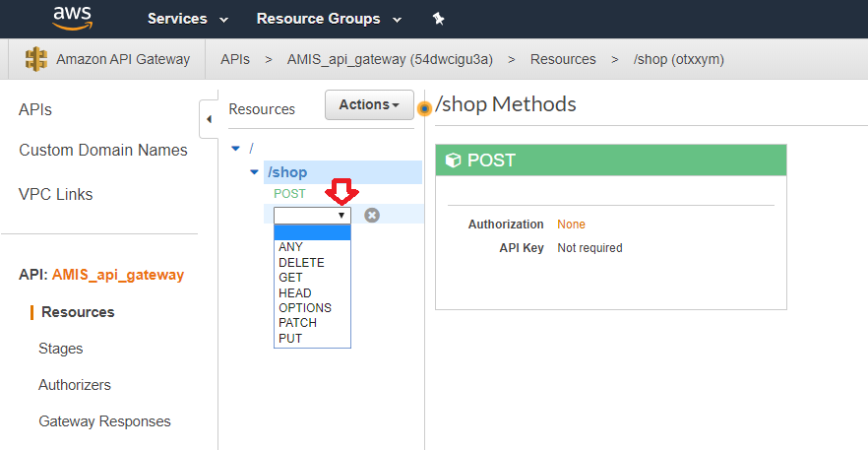868x450 pixels.
Task: Collapse the /shop resource tree node
Action: [x=254, y=172]
